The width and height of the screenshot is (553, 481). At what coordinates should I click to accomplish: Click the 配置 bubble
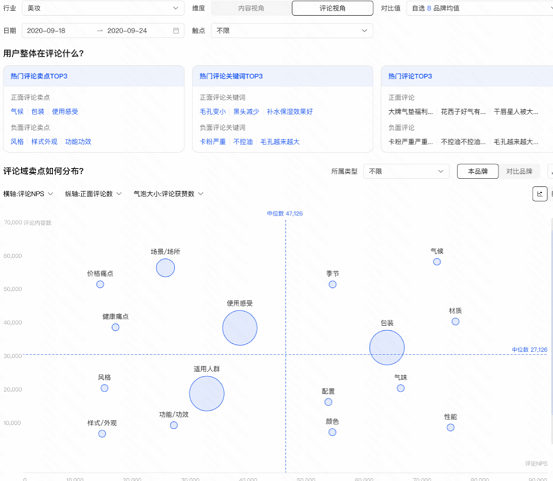click(328, 402)
